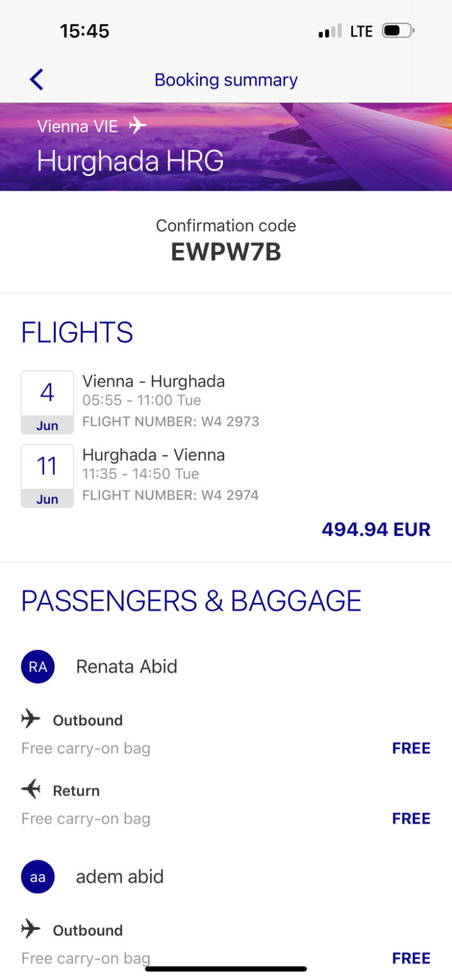The height and width of the screenshot is (980, 452).
Task: Tap the Hurghada HRG destination banner
Action: point(131,161)
